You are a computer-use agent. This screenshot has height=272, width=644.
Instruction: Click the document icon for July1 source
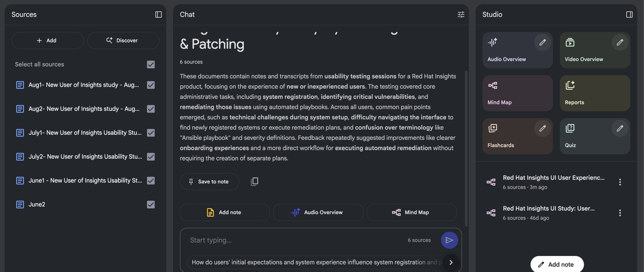20,133
